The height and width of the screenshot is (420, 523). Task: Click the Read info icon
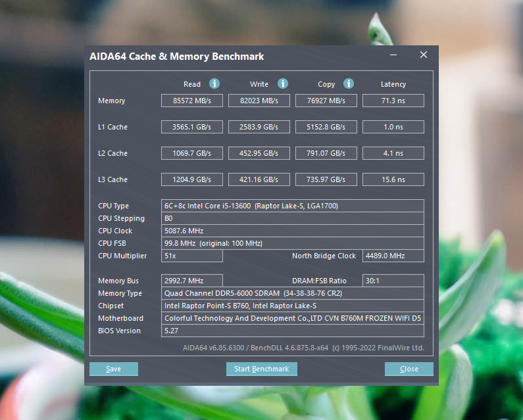coord(214,83)
